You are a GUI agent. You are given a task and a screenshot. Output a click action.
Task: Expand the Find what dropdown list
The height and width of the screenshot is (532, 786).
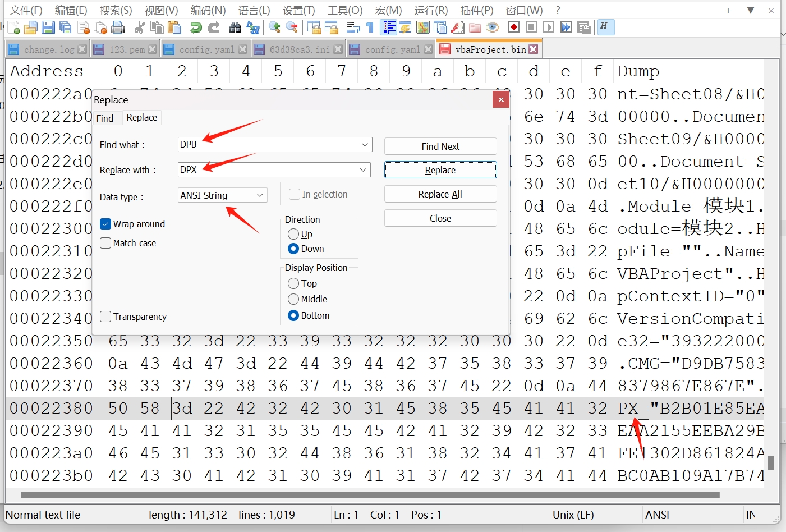click(365, 145)
